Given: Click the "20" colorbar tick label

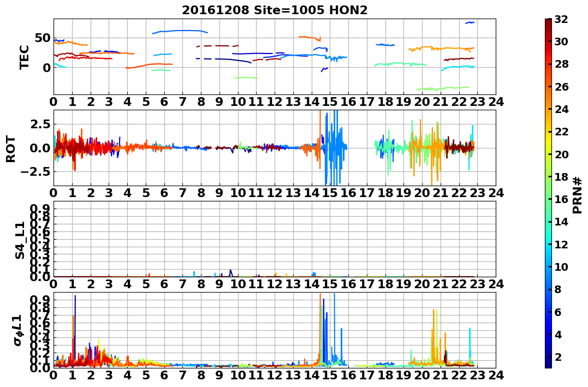Looking at the screenshot, I should [x=561, y=154].
